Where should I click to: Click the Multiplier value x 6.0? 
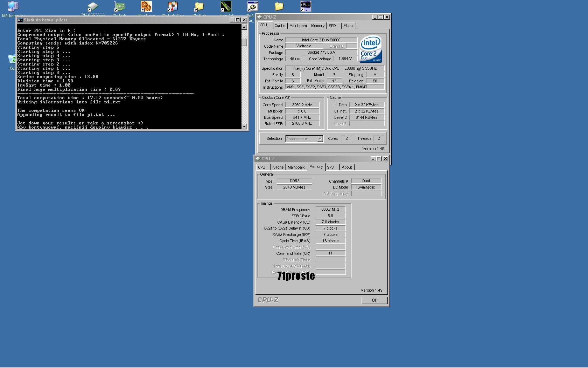[302, 111]
